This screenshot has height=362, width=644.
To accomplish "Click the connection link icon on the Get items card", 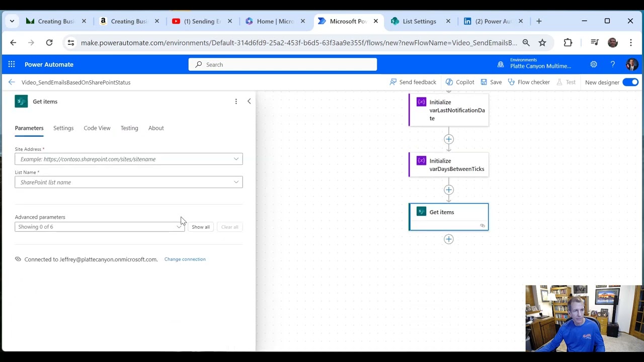I will pyautogui.click(x=482, y=226).
